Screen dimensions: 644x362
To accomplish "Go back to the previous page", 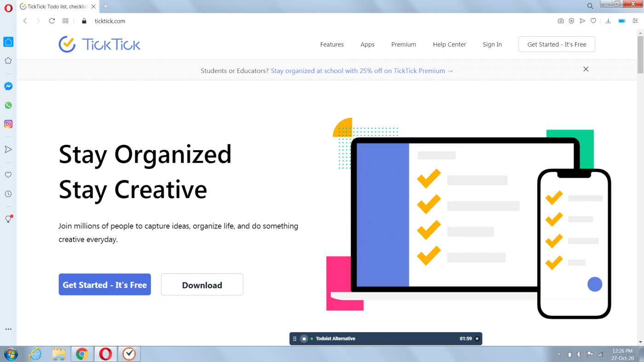I will tap(25, 21).
